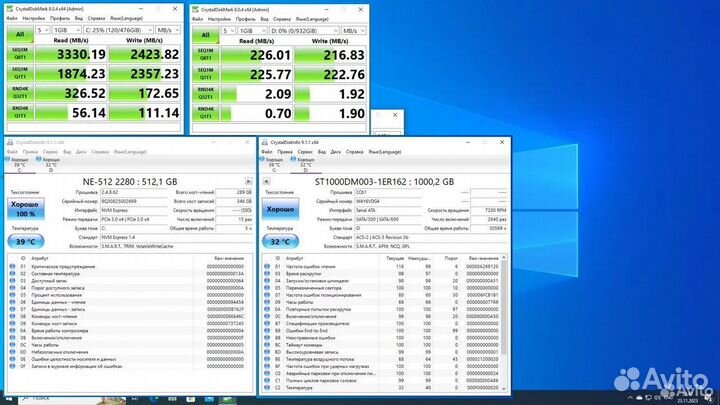Screen dimensions: 720x405
Task: Open Язык(Language) menu in ST1000DM003 CrystalDiskInfo window
Action: (385, 152)
